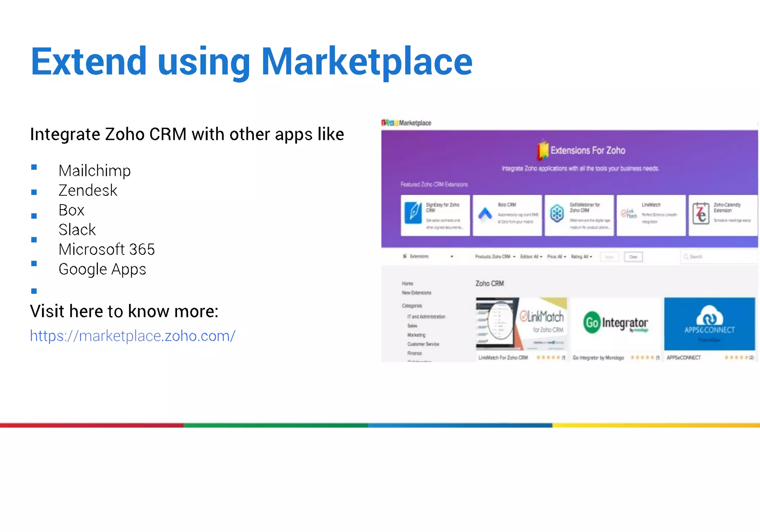Click the Extensions For Zoho bag icon
The width and height of the screenshot is (760, 532).
coord(543,150)
